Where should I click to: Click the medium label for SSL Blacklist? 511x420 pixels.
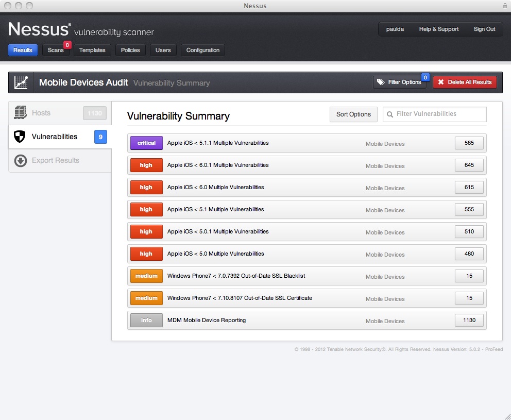pos(146,276)
